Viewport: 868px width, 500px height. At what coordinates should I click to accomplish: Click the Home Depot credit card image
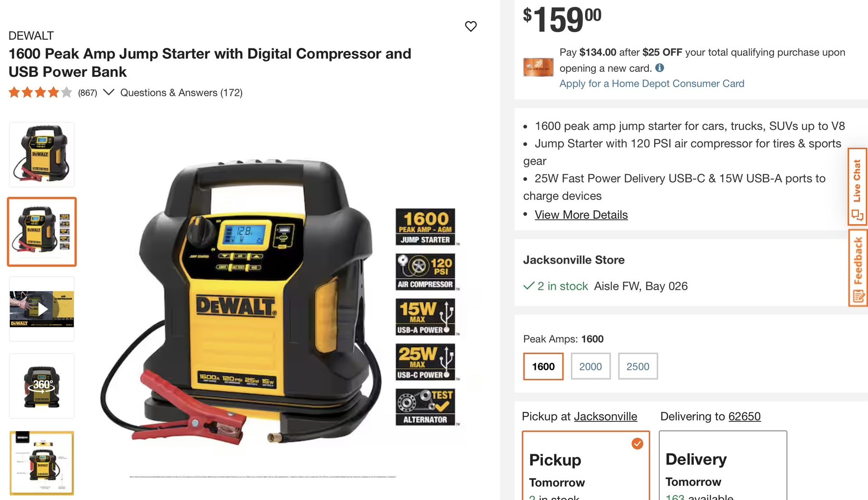pos(538,67)
